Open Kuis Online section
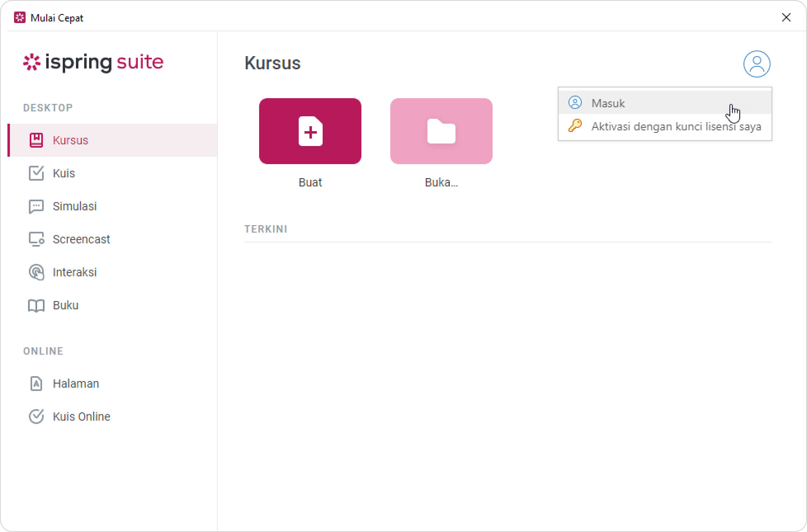 (113, 417)
